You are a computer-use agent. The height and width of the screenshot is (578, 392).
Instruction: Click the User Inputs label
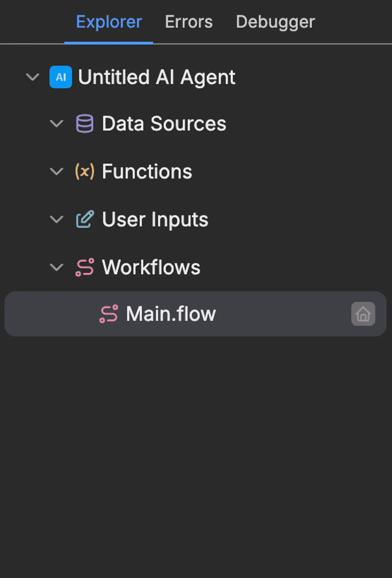[x=155, y=219]
